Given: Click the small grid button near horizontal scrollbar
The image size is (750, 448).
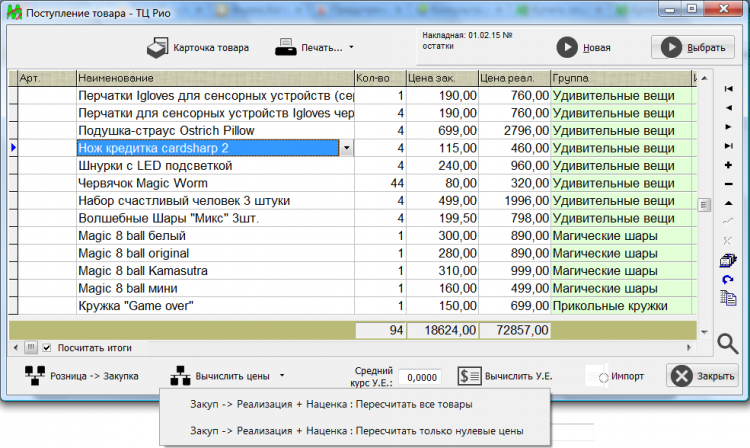Looking at the screenshot, I should 31,348.
